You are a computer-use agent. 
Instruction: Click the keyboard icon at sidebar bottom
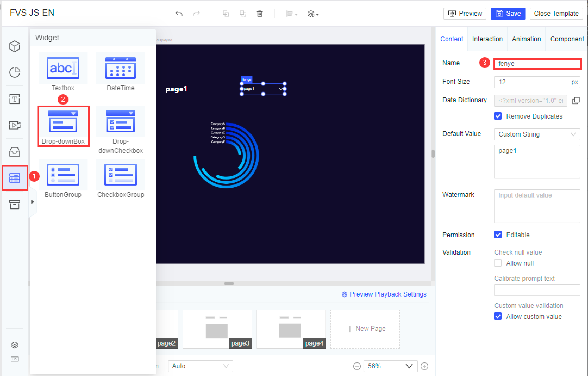[x=15, y=359]
